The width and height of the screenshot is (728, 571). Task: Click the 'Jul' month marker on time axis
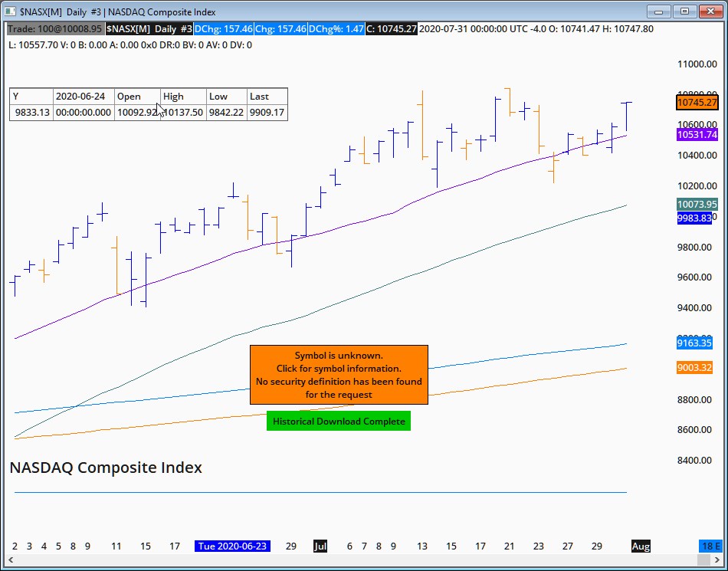pos(320,546)
